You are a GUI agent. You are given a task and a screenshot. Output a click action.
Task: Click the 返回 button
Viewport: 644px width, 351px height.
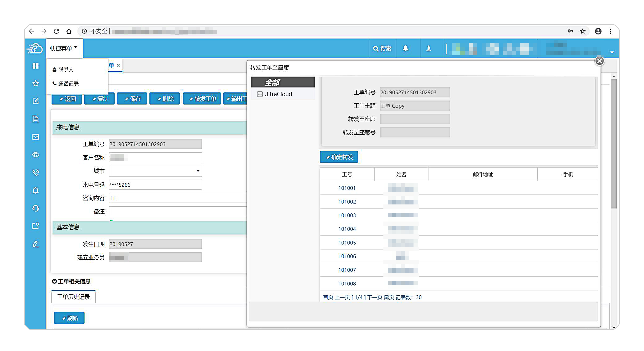[x=67, y=99]
